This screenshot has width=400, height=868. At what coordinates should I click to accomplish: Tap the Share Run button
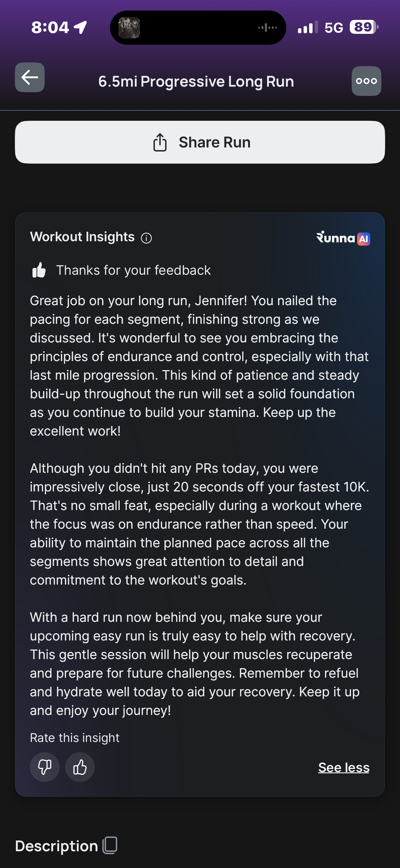click(200, 142)
